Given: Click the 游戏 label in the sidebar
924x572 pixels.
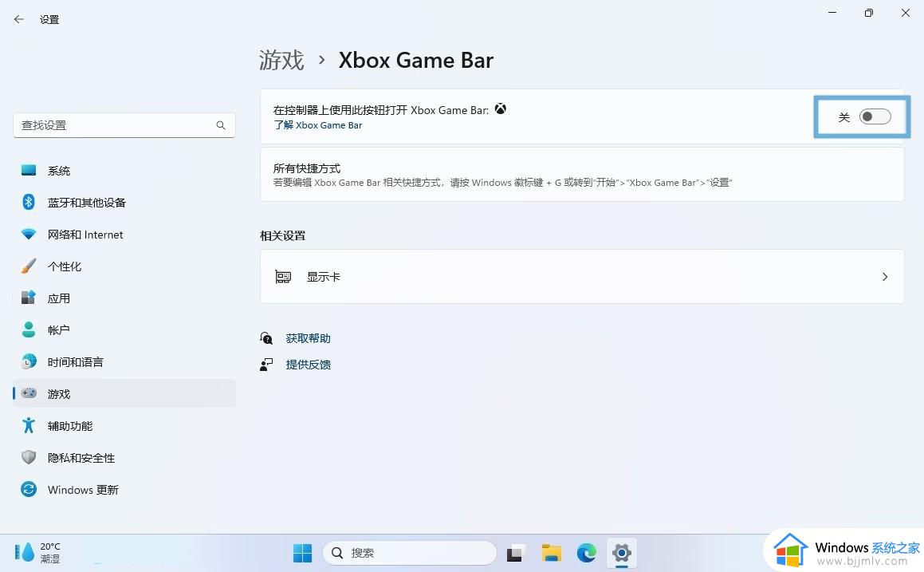Looking at the screenshot, I should (59, 394).
